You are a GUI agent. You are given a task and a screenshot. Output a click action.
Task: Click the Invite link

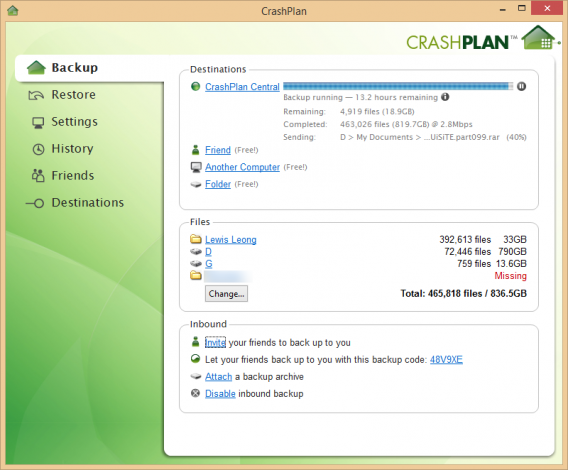[x=215, y=343]
